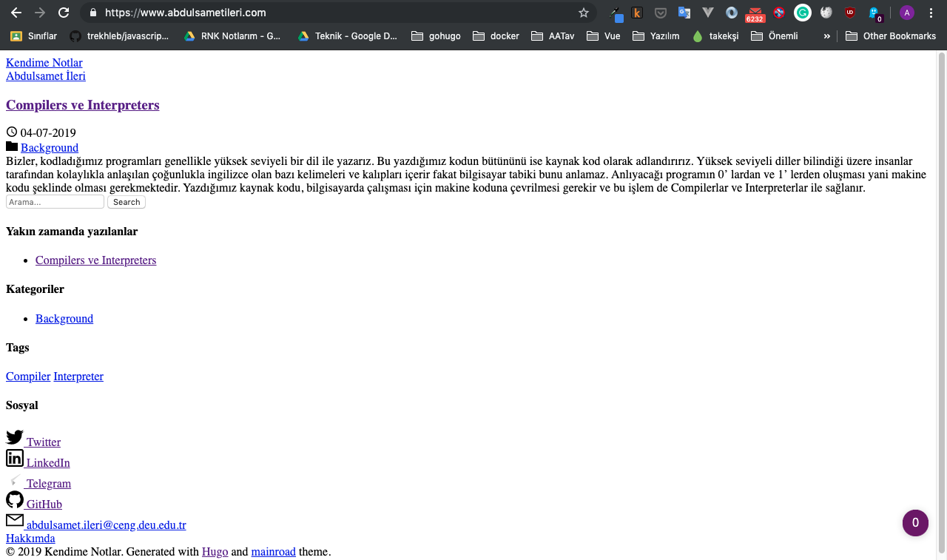947x560 pixels.
Task: Open the docker bookmarks folder
Action: pyautogui.click(x=496, y=35)
